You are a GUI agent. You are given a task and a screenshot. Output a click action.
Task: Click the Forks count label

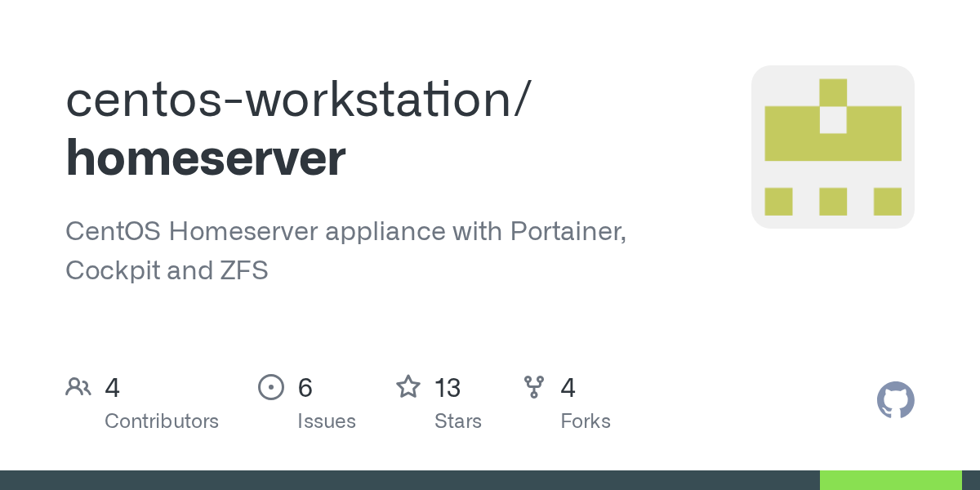coord(586,421)
